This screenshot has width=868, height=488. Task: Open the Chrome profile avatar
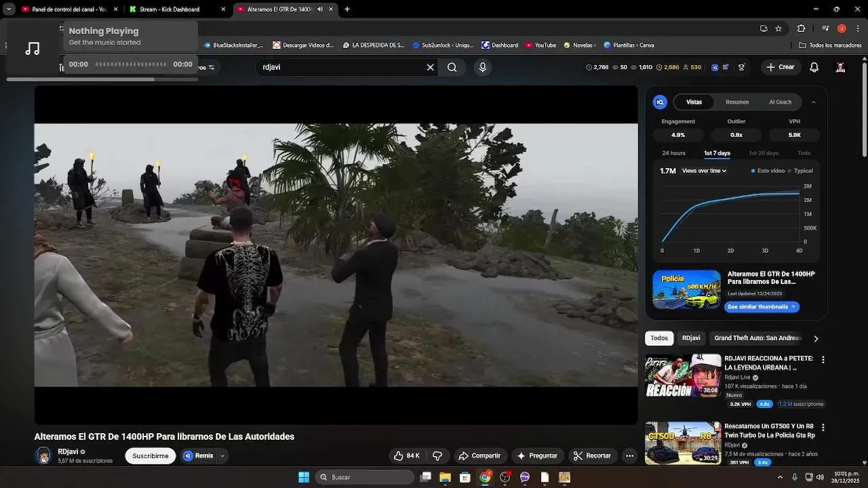(x=842, y=28)
